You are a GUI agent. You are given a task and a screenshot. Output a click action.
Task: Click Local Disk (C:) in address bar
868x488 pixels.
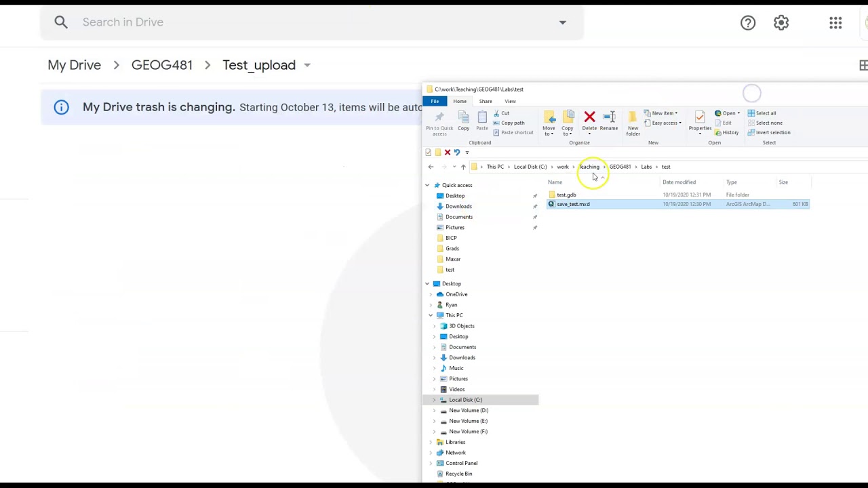click(x=530, y=167)
